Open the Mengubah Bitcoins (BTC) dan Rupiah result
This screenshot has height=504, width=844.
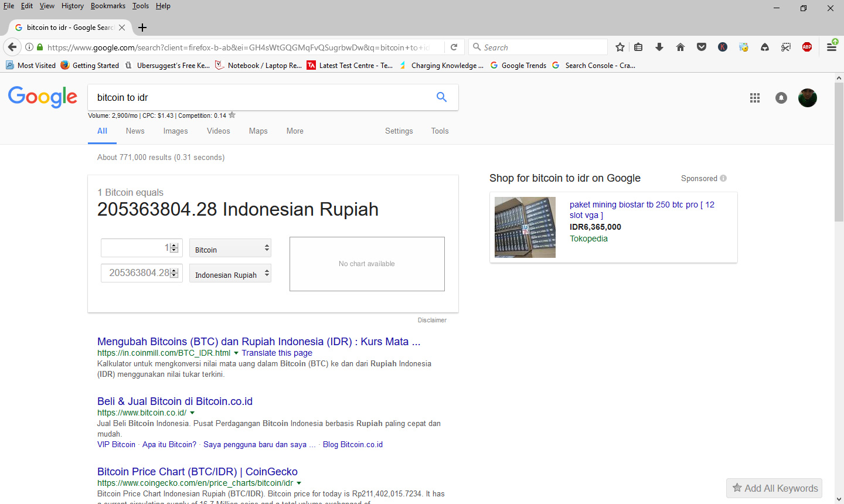click(259, 342)
